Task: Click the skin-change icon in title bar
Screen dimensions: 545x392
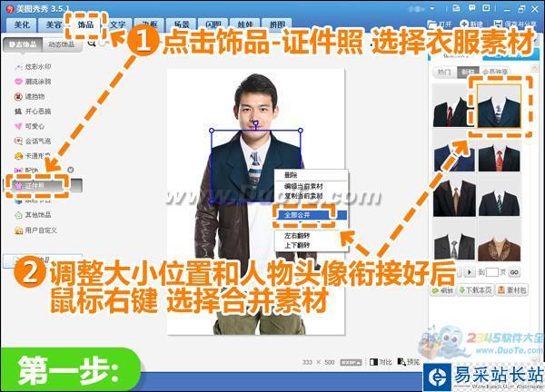Action: [x=456, y=8]
